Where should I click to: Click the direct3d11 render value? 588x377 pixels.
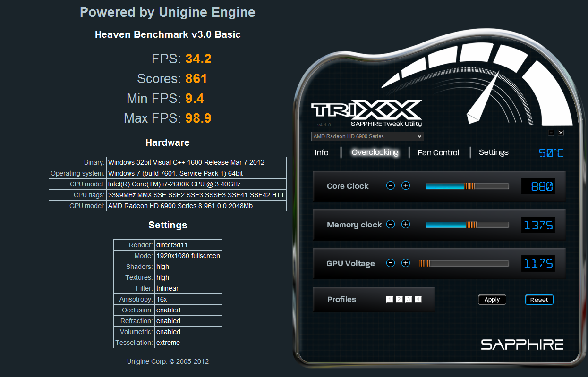pos(188,245)
